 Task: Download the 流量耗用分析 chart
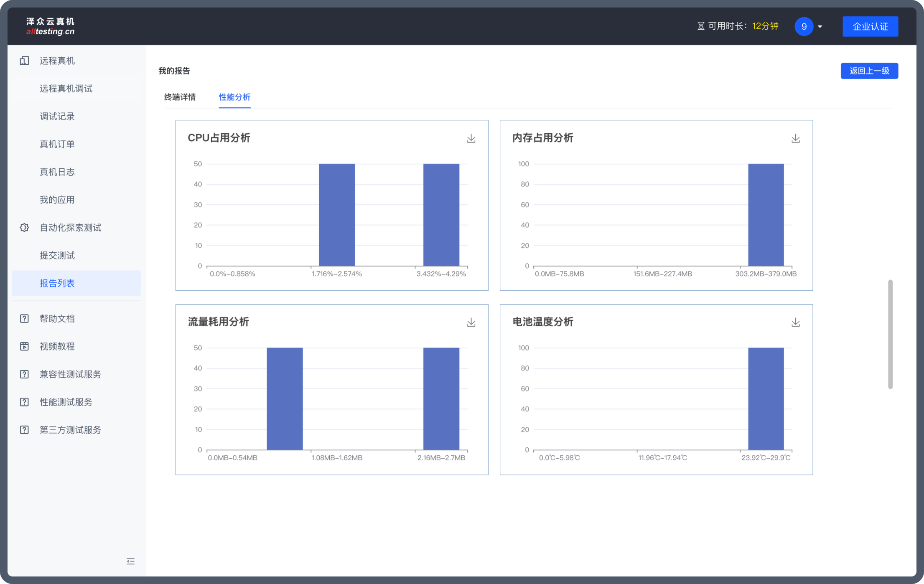[471, 322]
